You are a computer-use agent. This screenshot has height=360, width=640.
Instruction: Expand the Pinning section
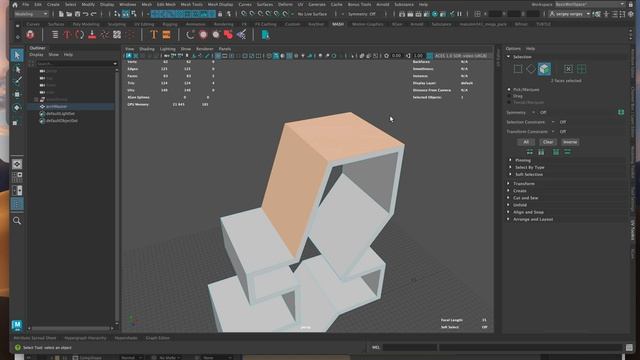click(x=510, y=160)
